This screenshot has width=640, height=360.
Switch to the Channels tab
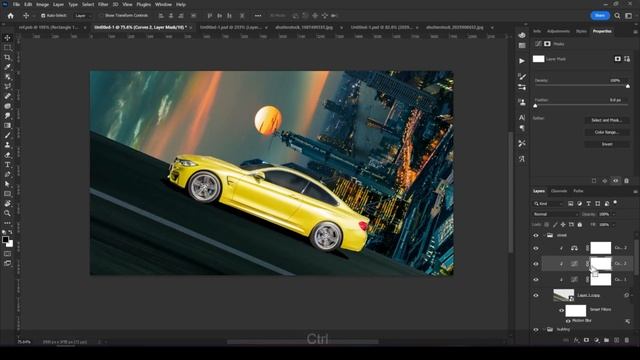[559, 191]
